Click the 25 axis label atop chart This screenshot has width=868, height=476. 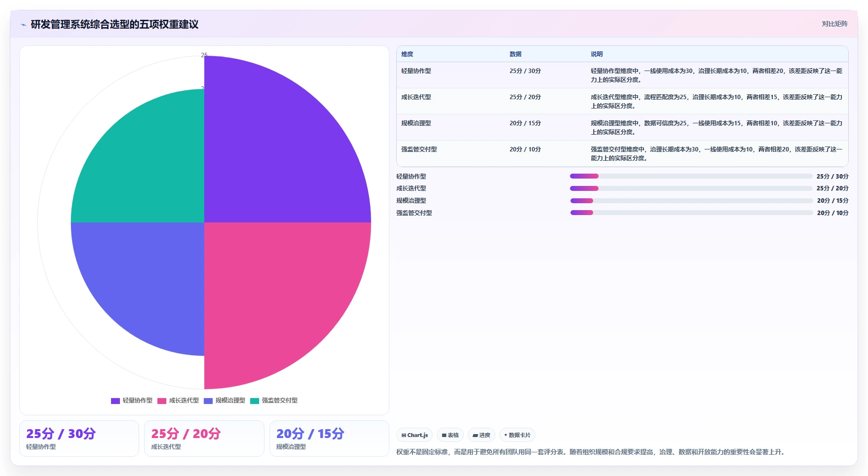coord(204,55)
